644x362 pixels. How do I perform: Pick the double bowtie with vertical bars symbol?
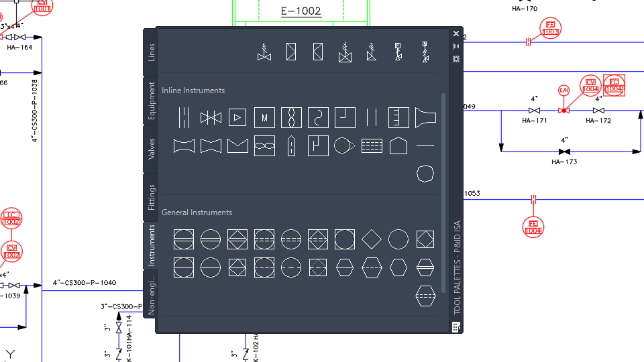211,118
